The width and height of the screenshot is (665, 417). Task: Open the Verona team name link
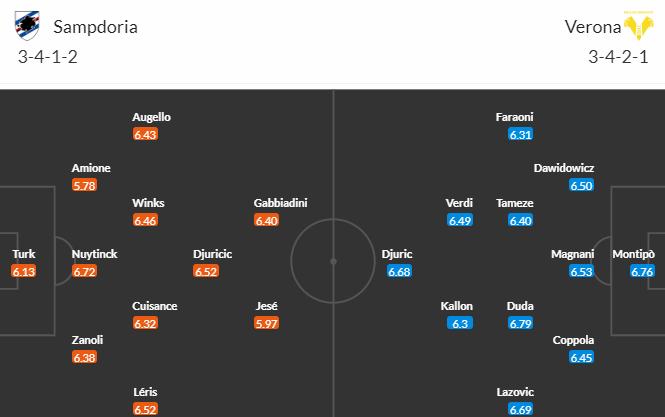tap(592, 27)
